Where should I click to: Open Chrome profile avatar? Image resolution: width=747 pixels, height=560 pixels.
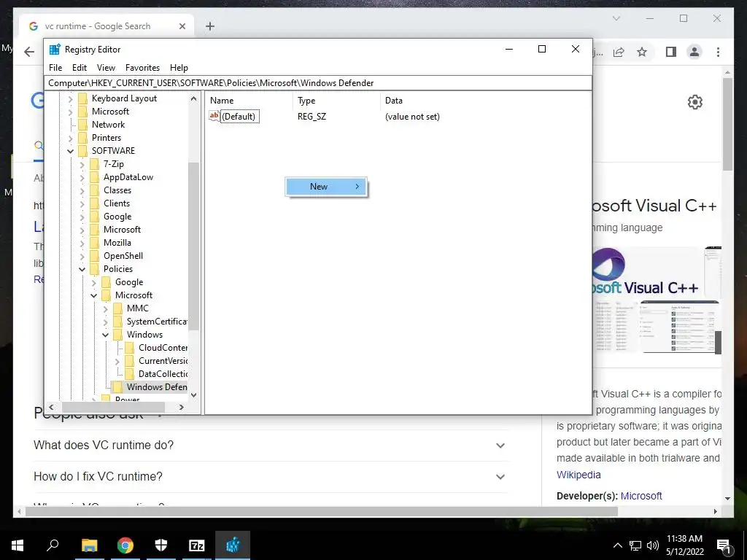pyautogui.click(x=694, y=52)
